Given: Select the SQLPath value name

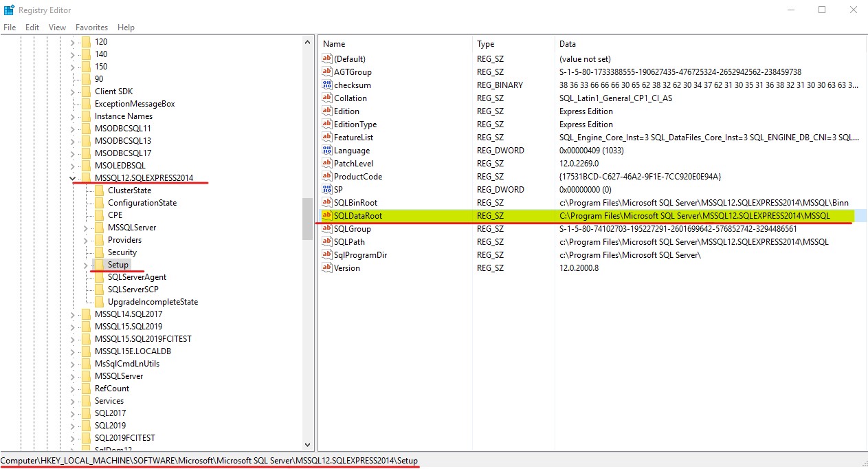Looking at the screenshot, I should pyautogui.click(x=349, y=242).
